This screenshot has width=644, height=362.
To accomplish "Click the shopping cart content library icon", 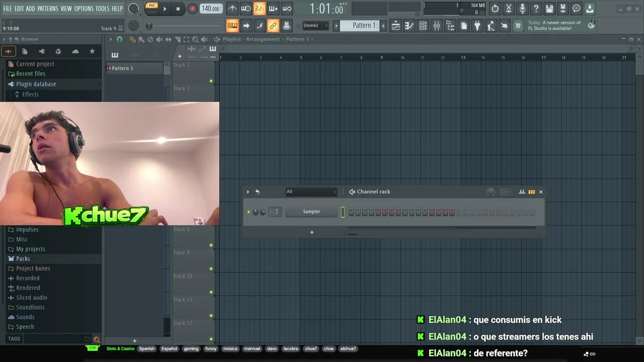I will pyautogui.click(x=518, y=26).
